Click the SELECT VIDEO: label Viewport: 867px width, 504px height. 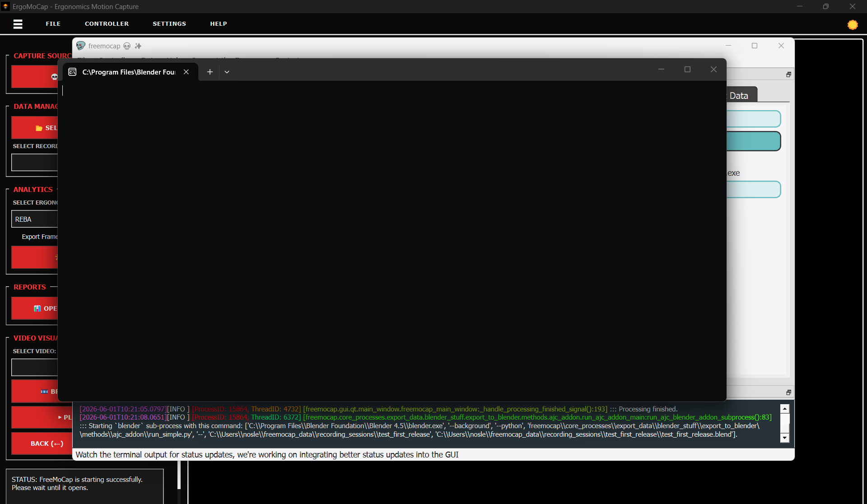[x=34, y=351]
